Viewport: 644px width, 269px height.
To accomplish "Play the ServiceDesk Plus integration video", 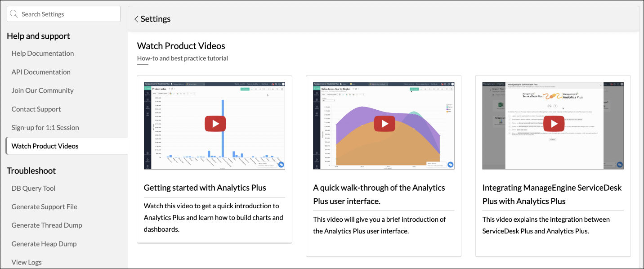I will (x=554, y=124).
